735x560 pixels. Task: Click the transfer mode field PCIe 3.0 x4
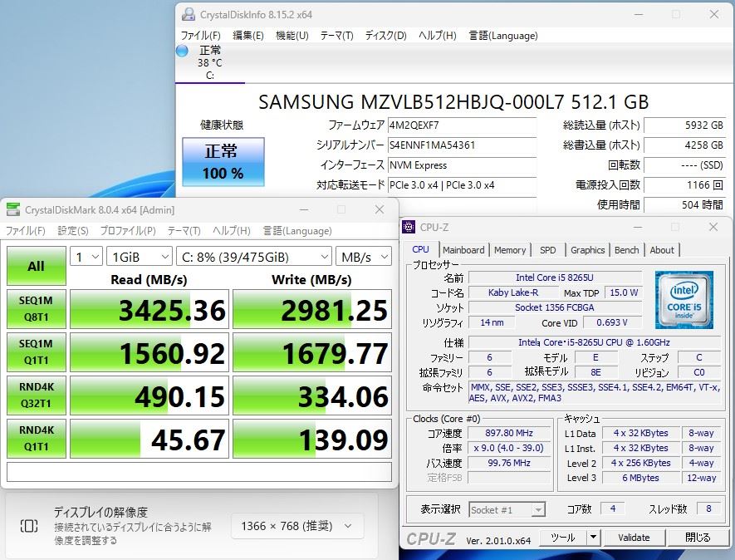click(x=463, y=184)
